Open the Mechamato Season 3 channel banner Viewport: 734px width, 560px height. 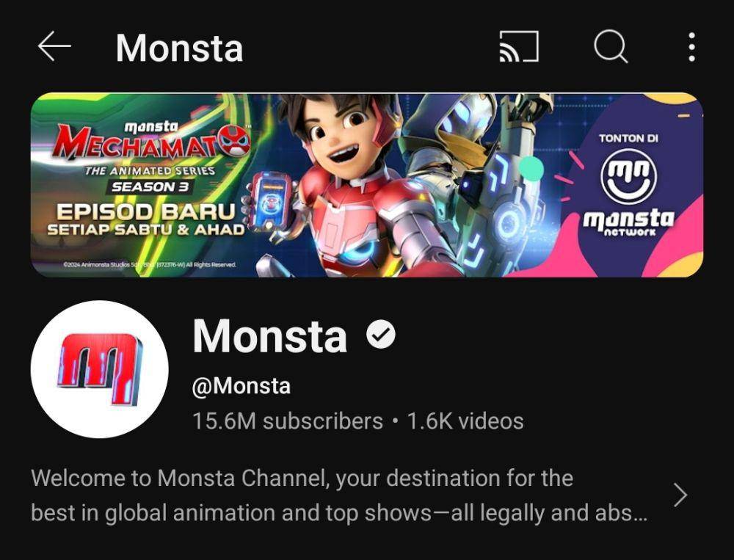367,185
